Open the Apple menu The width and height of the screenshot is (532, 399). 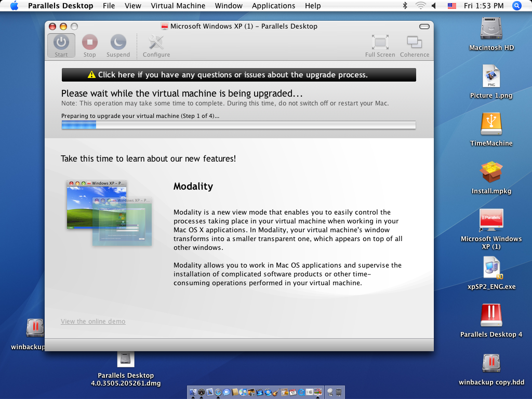(x=14, y=6)
